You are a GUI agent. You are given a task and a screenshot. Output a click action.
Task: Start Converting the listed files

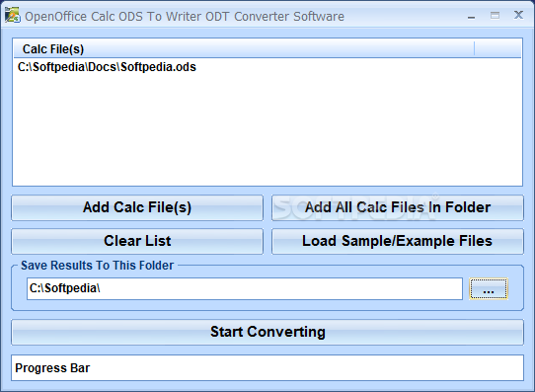click(267, 332)
